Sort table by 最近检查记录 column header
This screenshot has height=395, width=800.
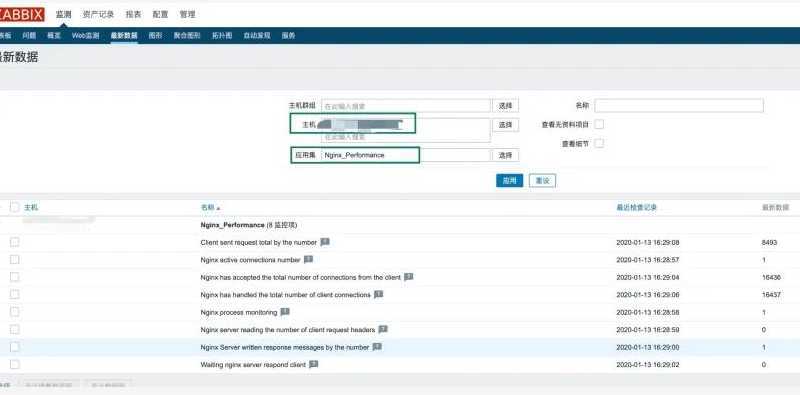636,208
